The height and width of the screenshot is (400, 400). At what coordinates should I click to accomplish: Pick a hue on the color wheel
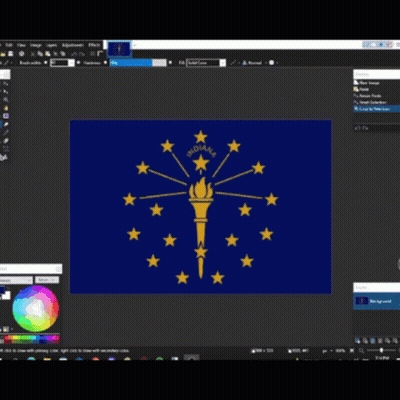(36, 308)
